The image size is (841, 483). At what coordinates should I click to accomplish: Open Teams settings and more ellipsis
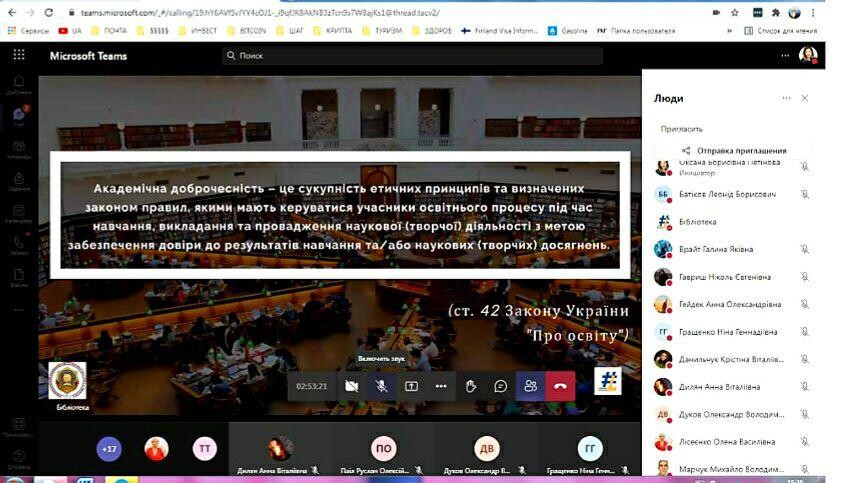point(785,55)
